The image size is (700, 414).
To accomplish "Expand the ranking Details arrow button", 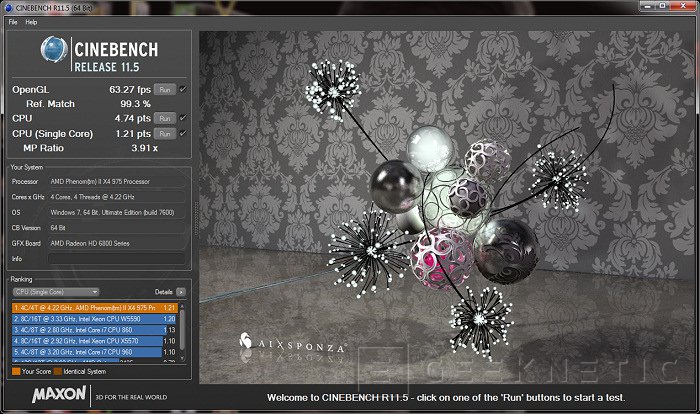I will tap(180, 292).
